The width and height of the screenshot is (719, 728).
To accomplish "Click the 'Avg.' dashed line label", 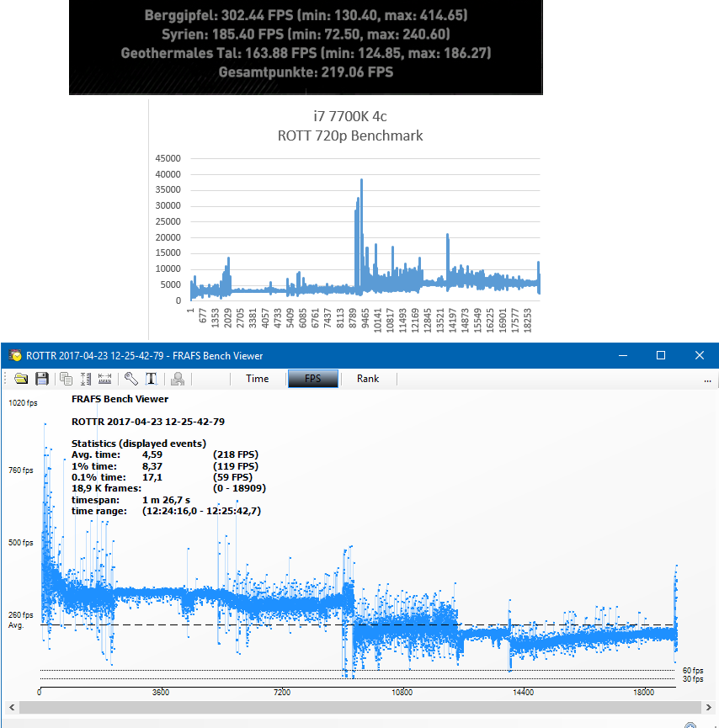I will [16, 625].
